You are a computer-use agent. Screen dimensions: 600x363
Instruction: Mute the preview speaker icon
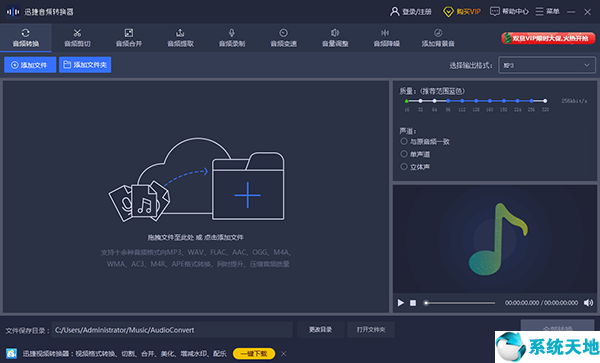(x=588, y=303)
